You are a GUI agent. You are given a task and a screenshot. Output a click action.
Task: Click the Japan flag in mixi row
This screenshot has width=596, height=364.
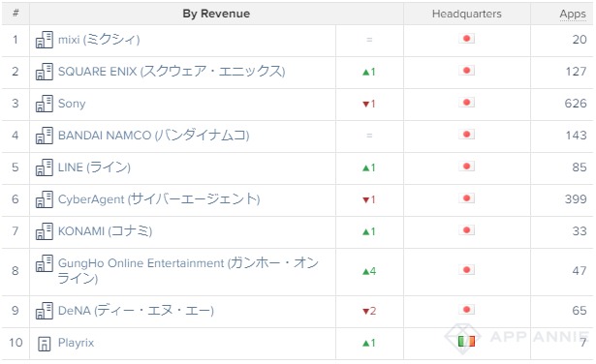[x=466, y=39]
